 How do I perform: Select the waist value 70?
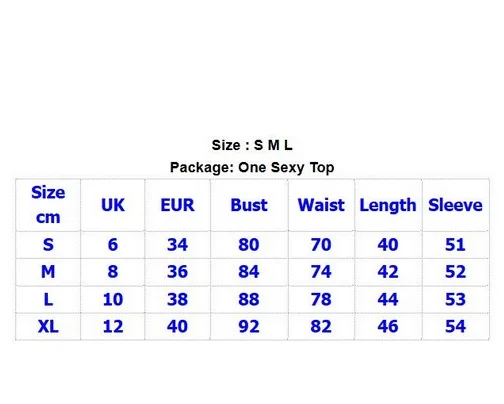tap(321, 245)
